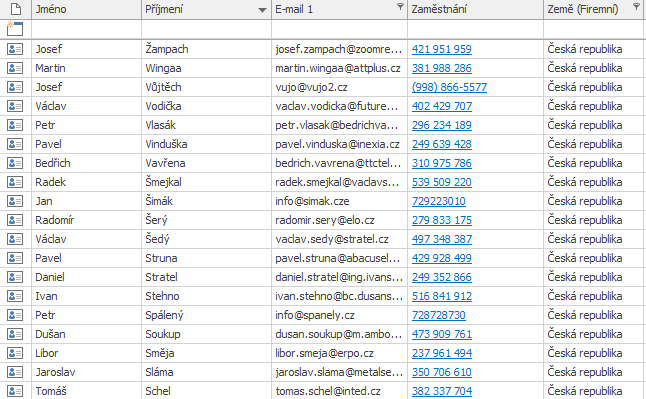Open the Příjmení column sort dropdown arrow
Viewport: 646px width, 399px height.
click(x=262, y=10)
